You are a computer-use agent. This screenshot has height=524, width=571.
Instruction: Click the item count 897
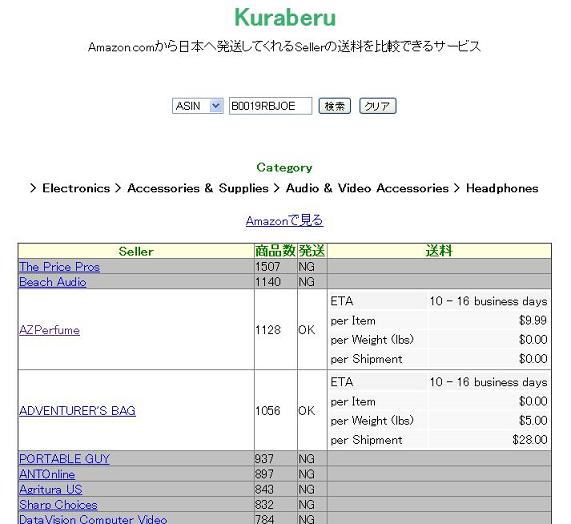coord(264,474)
